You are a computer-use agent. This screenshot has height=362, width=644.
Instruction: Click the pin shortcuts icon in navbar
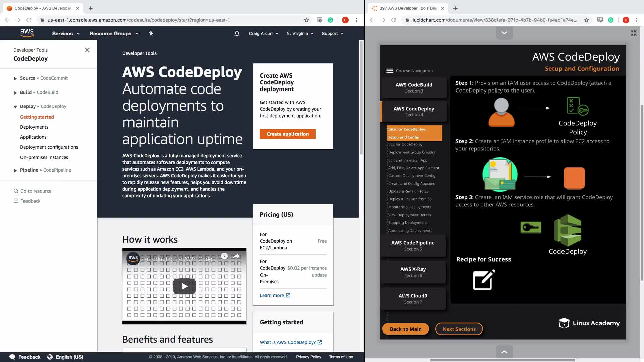point(151,33)
